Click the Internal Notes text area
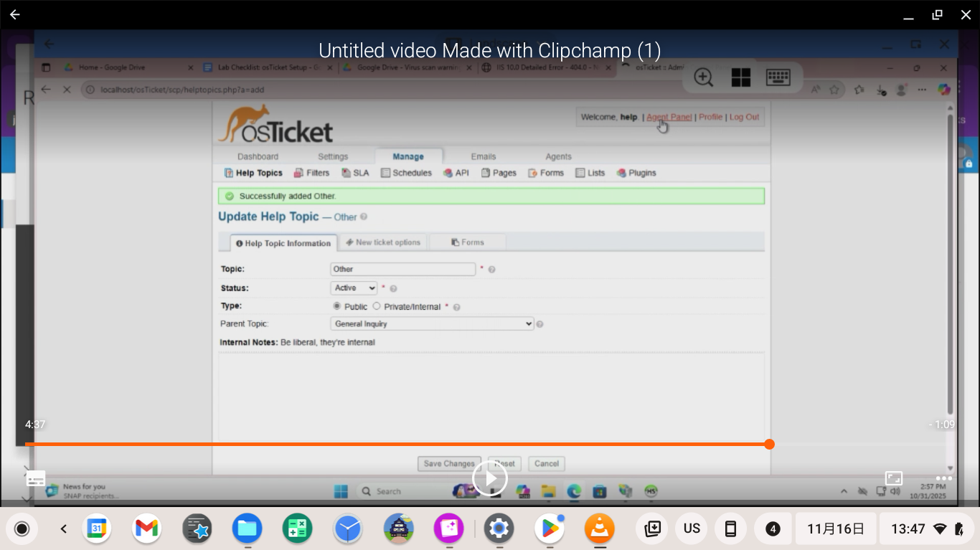980x550 pixels. tap(491, 397)
